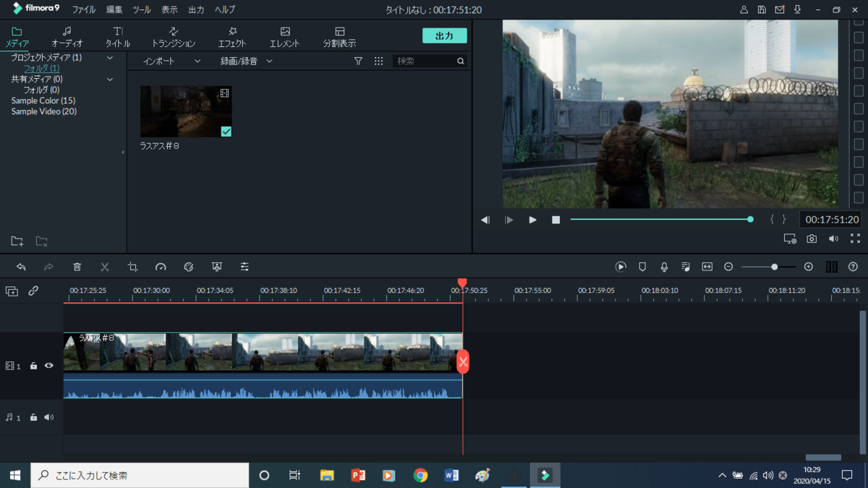Switch to the オーディオ tab
This screenshot has height=488, width=868.
tap(67, 37)
